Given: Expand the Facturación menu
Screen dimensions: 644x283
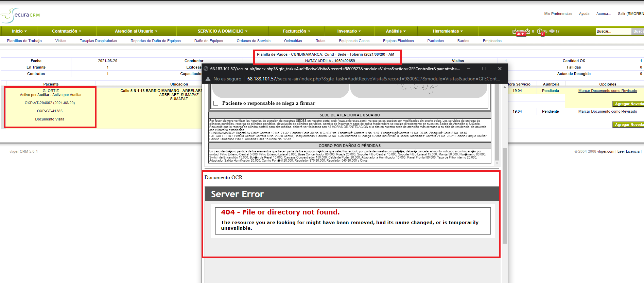Looking at the screenshot, I should (x=297, y=31).
